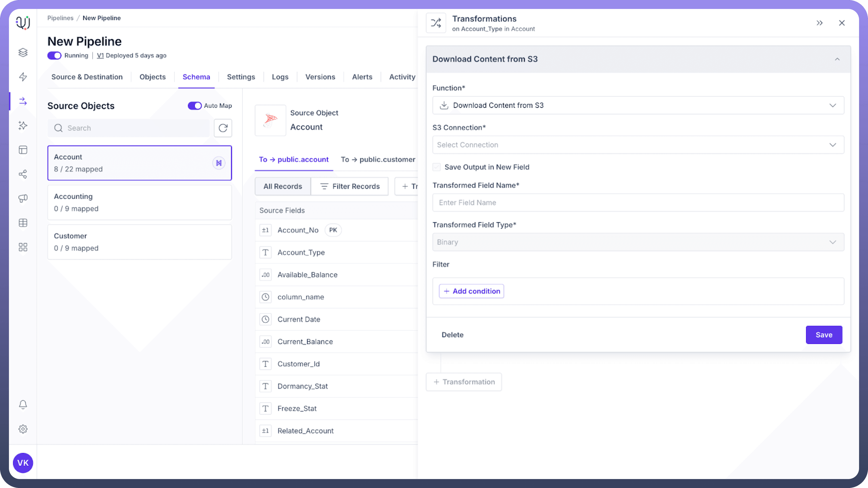The width and height of the screenshot is (868, 488).
Task: Open notifications bell in sidebar
Action: click(23, 404)
